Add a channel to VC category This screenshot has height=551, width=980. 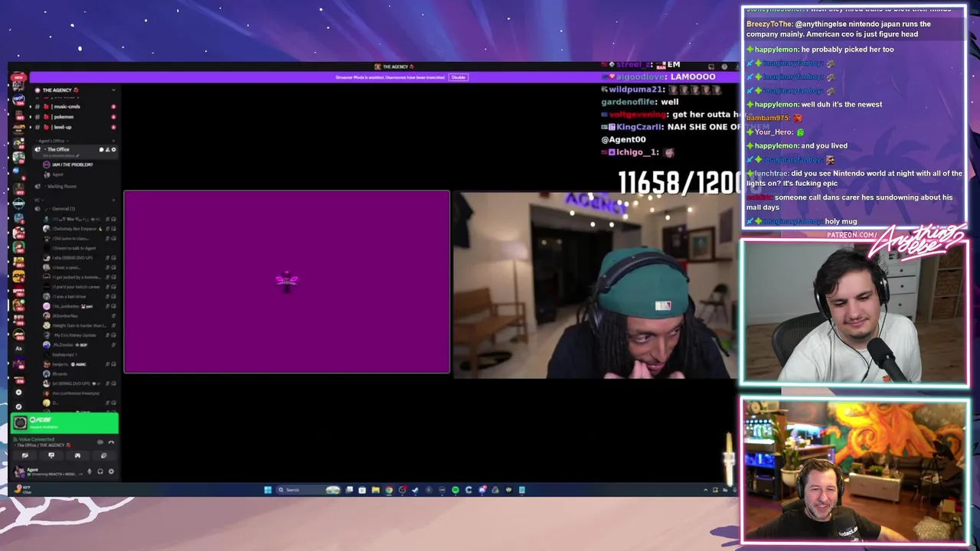click(x=113, y=200)
